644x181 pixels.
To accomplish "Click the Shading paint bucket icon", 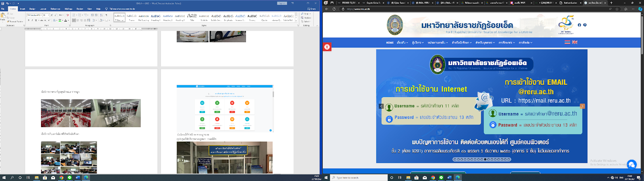I will point(101,20).
